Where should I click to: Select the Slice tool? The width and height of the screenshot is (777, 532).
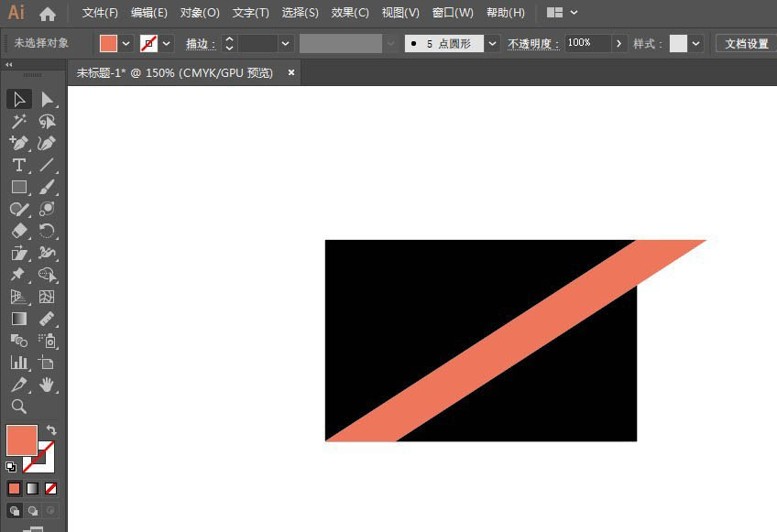pos(19,385)
